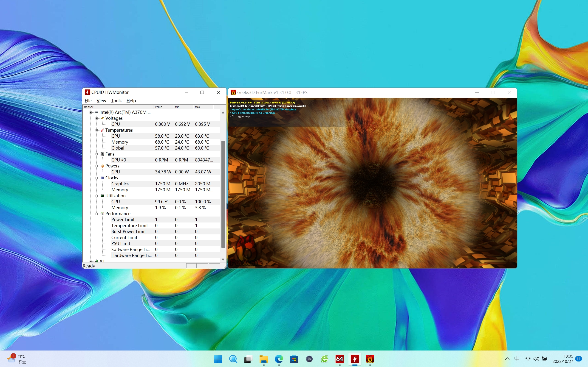Click the Windows Start button
The image size is (588, 367).
click(x=218, y=359)
